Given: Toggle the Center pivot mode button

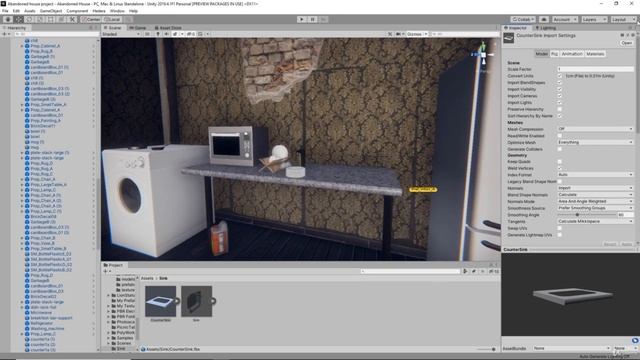Looking at the screenshot, I should (x=91, y=19).
